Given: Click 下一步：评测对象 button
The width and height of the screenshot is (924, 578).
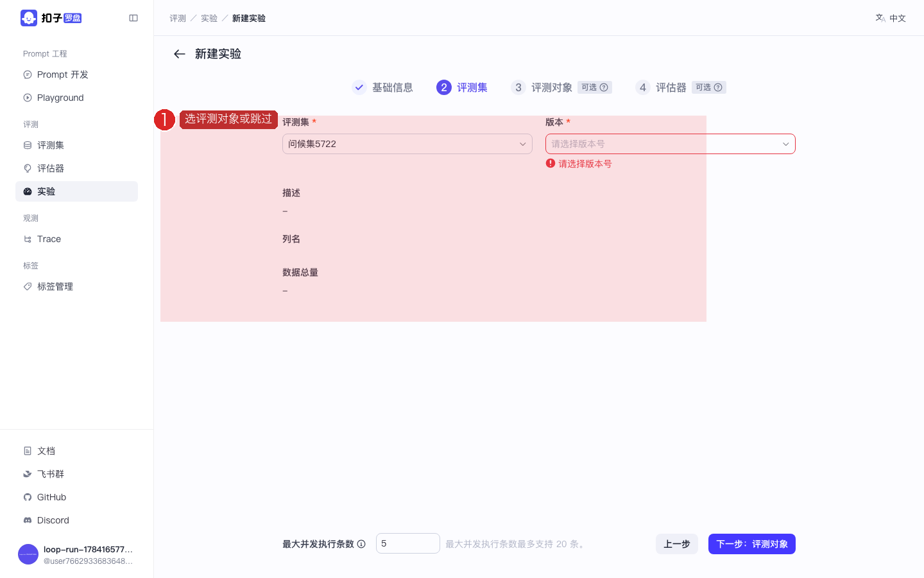Looking at the screenshot, I should click(752, 544).
